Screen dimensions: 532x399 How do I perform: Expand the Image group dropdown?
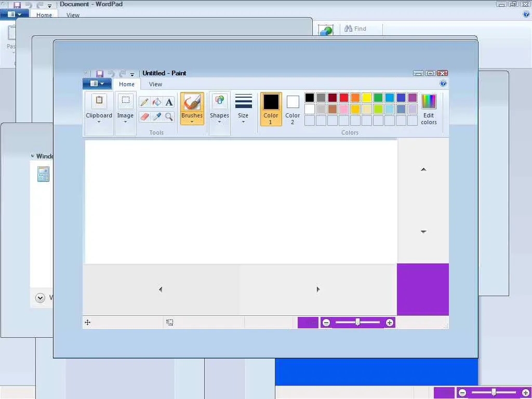(x=125, y=122)
